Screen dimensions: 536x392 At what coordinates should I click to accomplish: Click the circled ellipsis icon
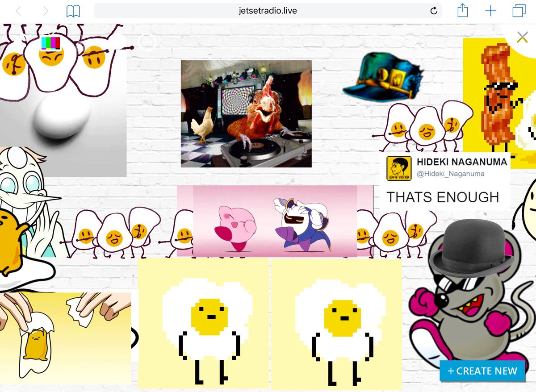pyautogui.click(x=147, y=42)
